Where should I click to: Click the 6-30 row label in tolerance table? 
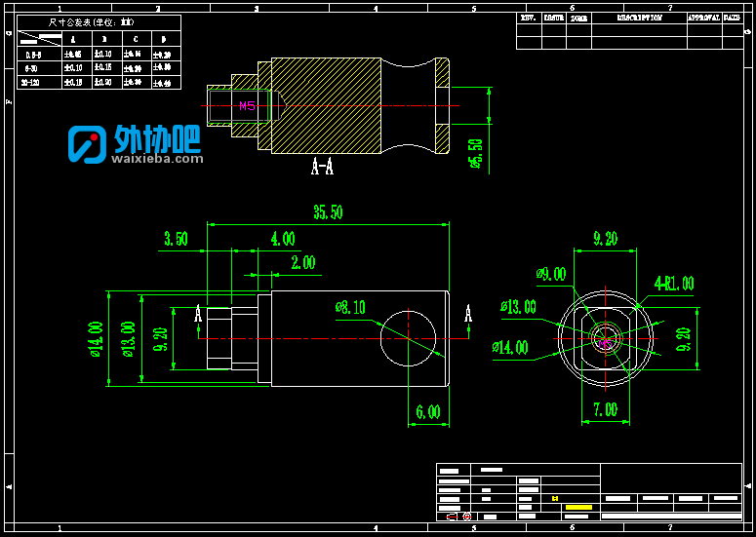[31, 68]
